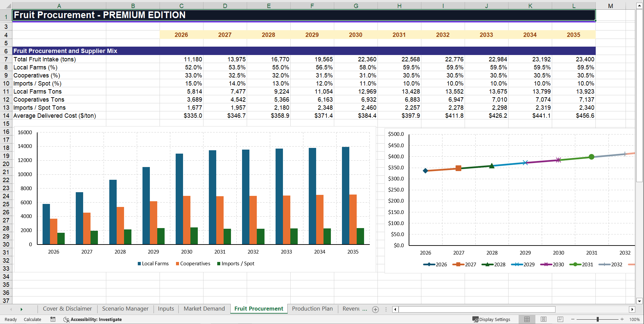
Task: Switch to Page Layout view
Action: pos(544,319)
